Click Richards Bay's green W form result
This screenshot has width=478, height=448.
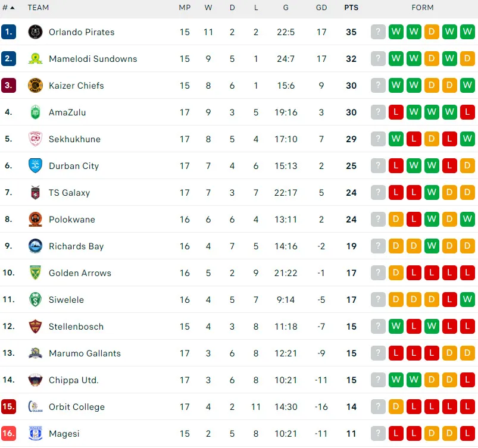coord(432,246)
